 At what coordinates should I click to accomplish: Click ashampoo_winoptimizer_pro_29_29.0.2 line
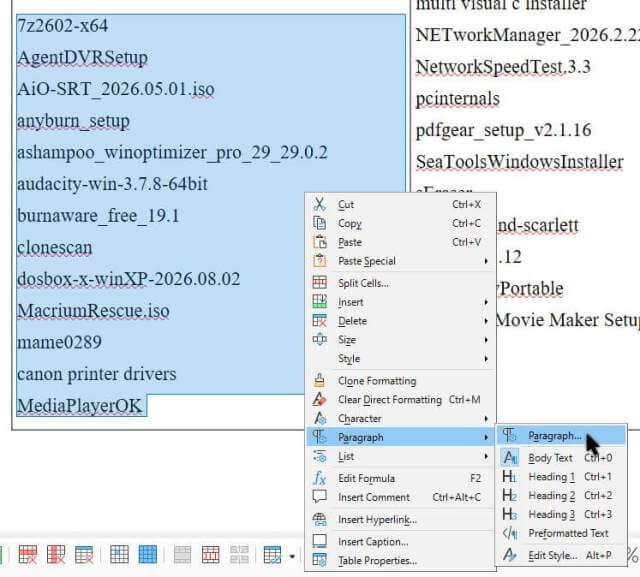(x=172, y=153)
